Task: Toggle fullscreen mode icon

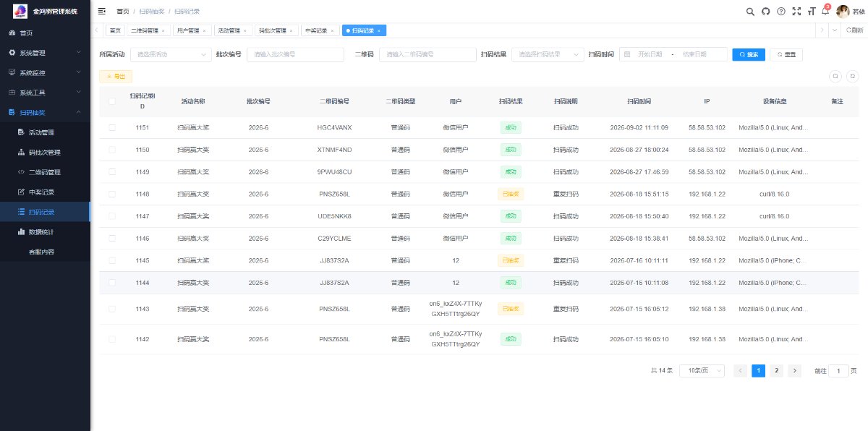Action: pos(796,11)
